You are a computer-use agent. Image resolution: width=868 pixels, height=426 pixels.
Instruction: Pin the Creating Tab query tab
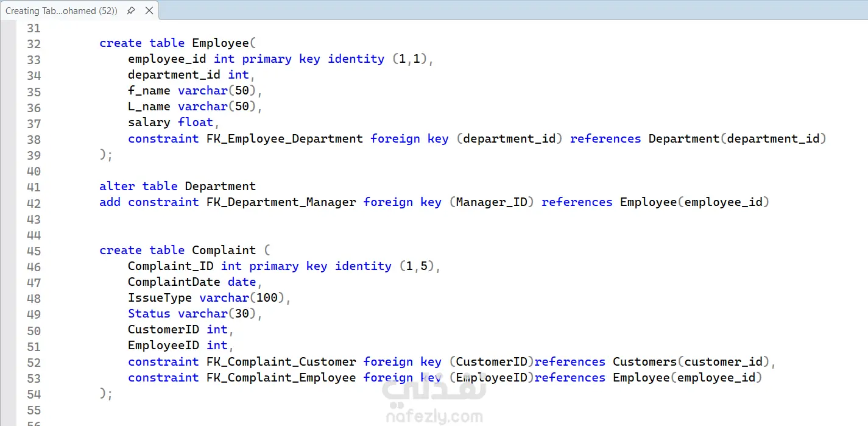click(131, 10)
